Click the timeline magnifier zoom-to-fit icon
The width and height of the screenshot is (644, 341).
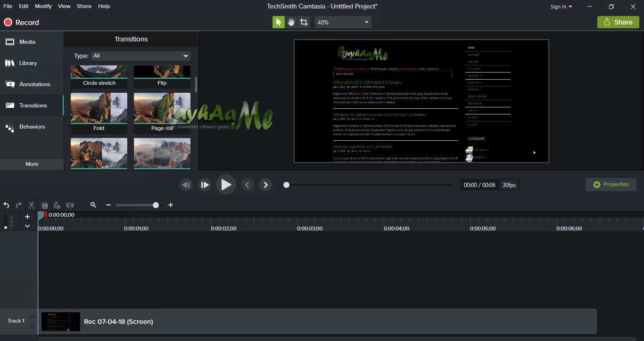coord(93,205)
